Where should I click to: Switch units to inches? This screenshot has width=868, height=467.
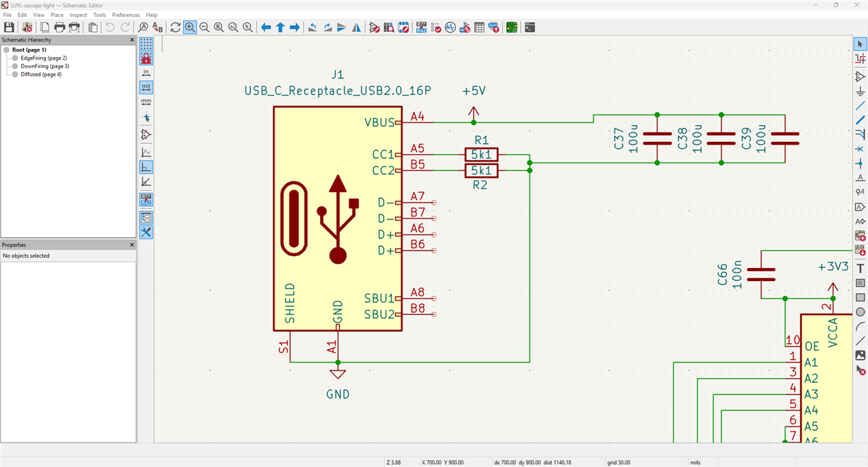146,73
